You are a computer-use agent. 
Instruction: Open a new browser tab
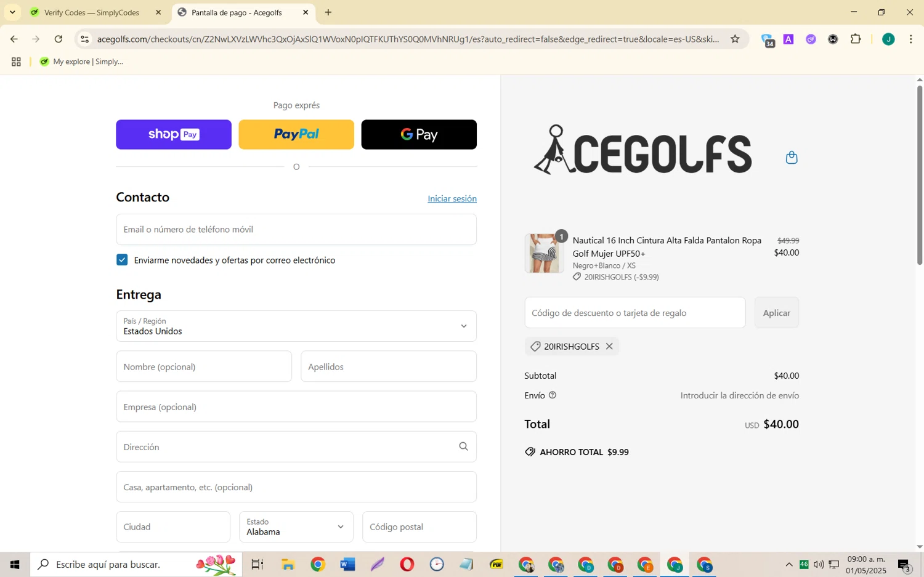(x=328, y=12)
